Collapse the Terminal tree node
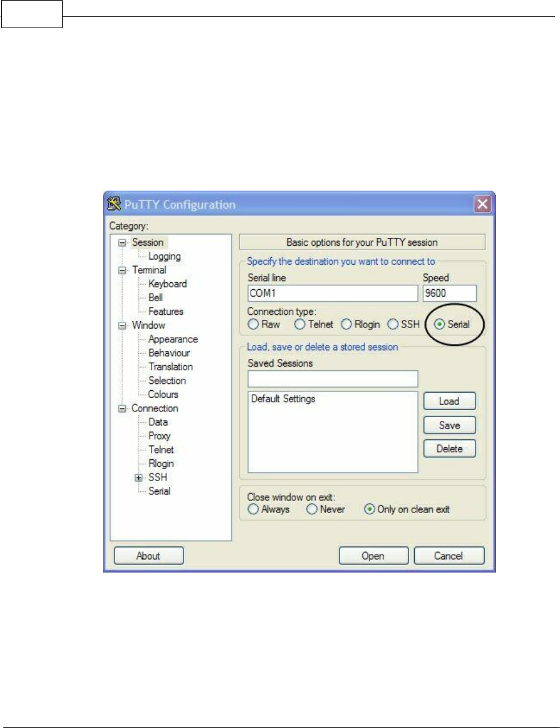560x728 pixels. tap(122, 270)
